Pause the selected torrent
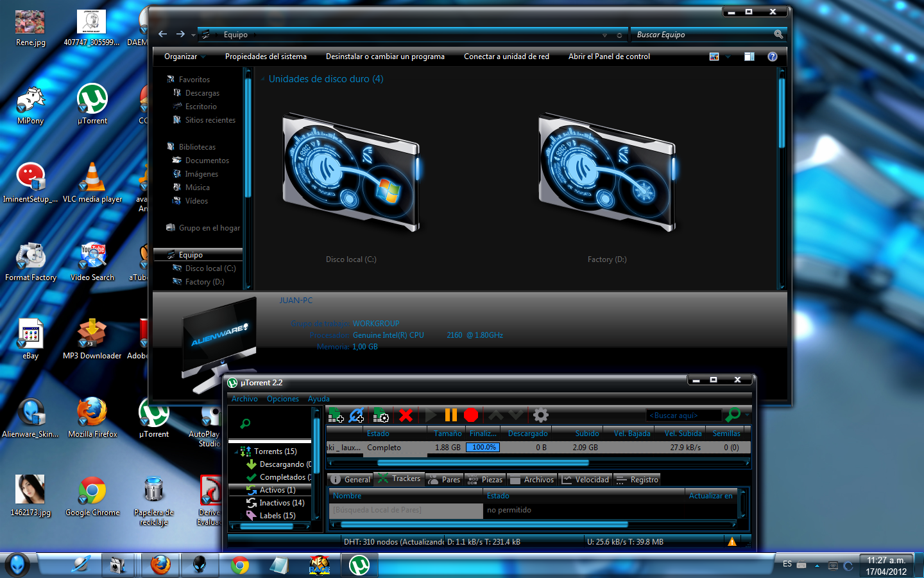Viewport: 924px width, 578px height. coord(451,416)
